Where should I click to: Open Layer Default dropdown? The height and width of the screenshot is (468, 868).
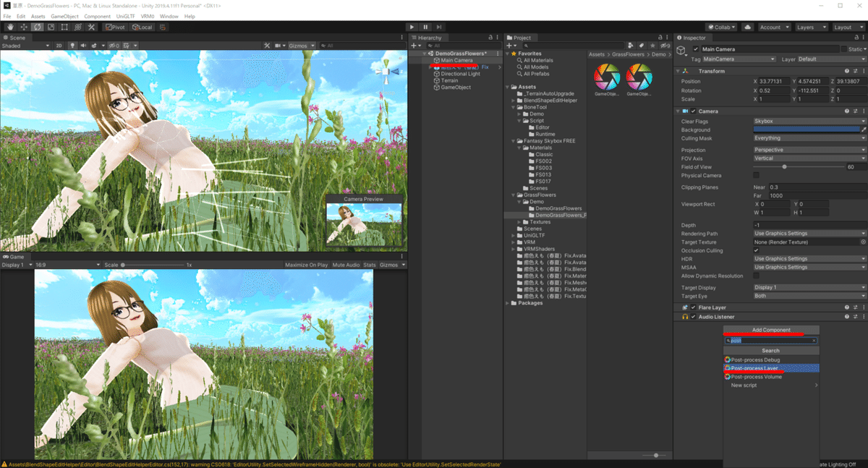click(832, 59)
